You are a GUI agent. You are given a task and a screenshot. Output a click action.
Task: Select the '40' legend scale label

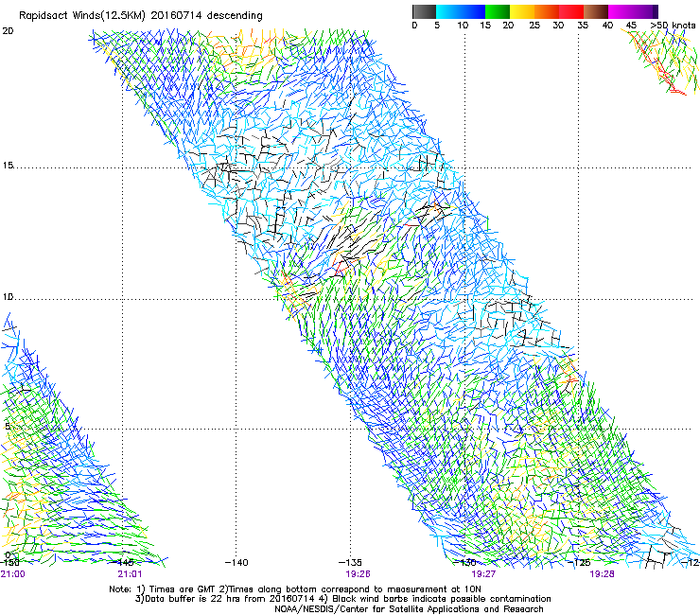coord(607,26)
